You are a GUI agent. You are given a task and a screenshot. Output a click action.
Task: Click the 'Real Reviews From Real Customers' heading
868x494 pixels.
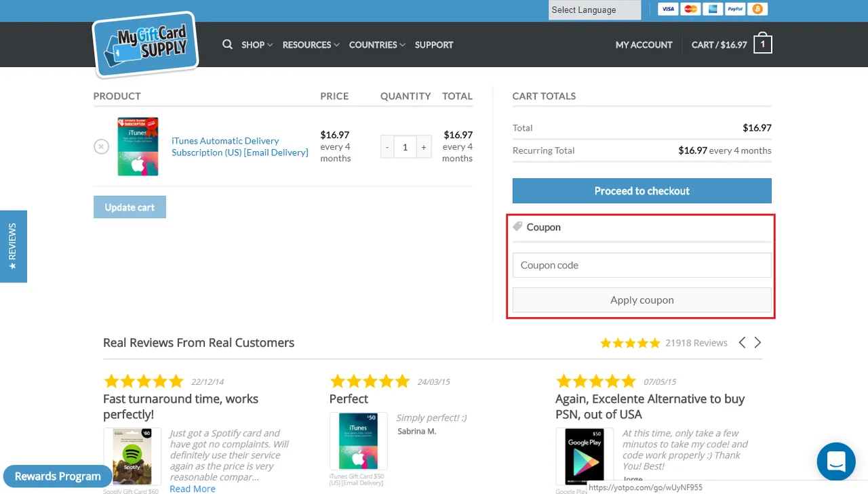(199, 343)
